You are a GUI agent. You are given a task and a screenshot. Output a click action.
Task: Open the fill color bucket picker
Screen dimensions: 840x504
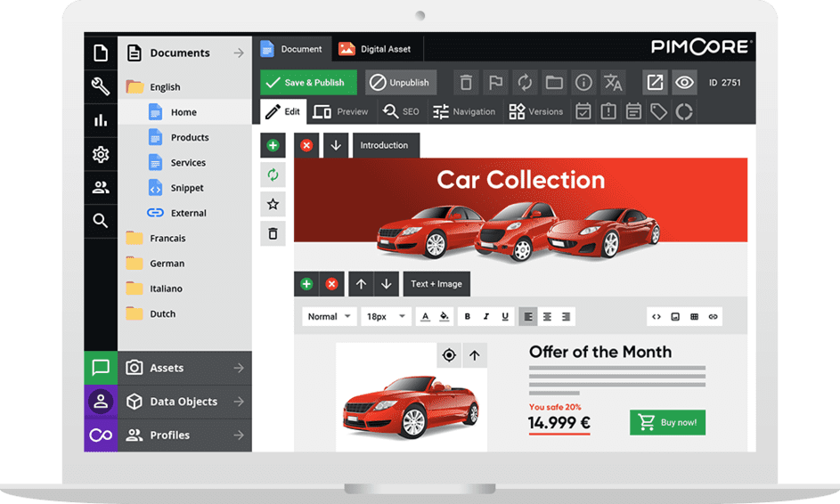click(x=444, y=316)
